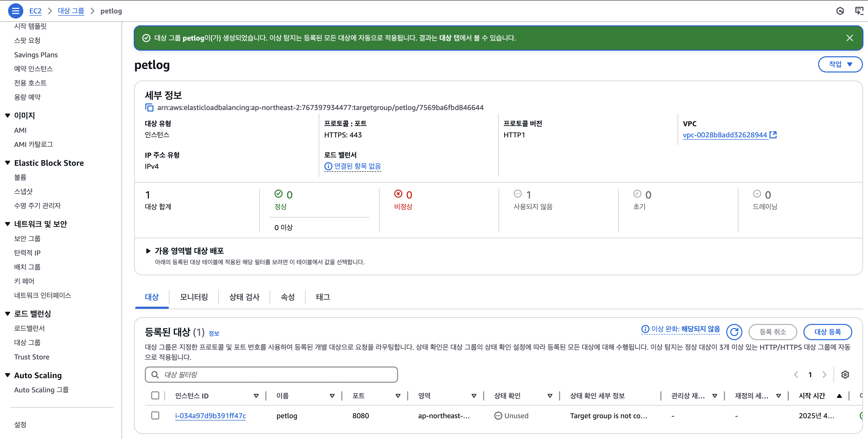Open the 작업 actions dropdown

point(840,64)
